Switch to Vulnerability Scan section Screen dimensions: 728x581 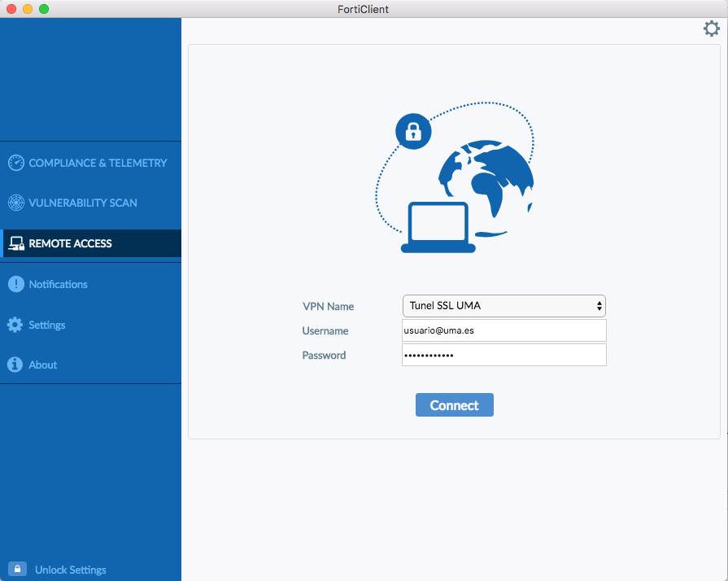83,203
